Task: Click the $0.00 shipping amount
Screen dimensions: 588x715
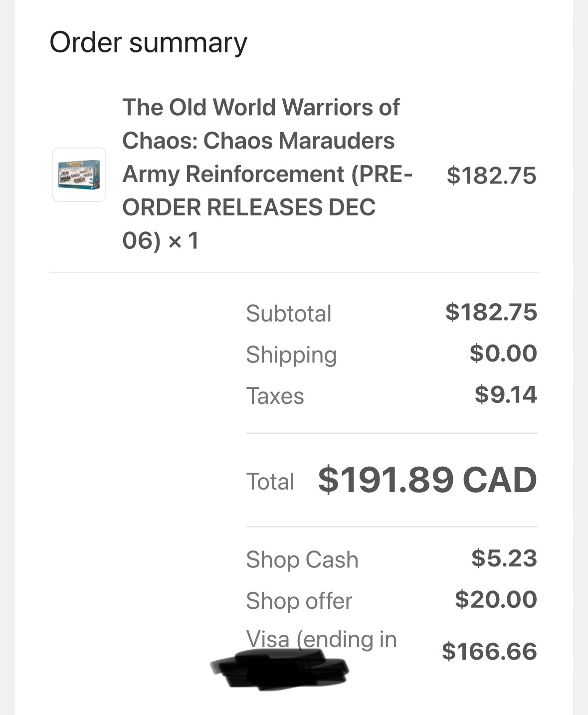Action: tap(503, 354)
